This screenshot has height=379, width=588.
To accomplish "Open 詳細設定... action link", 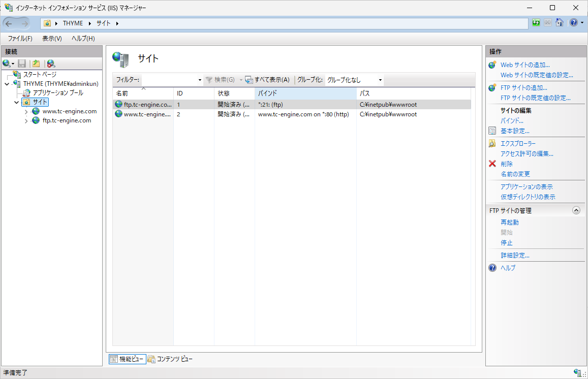I will tap(515, 255).
